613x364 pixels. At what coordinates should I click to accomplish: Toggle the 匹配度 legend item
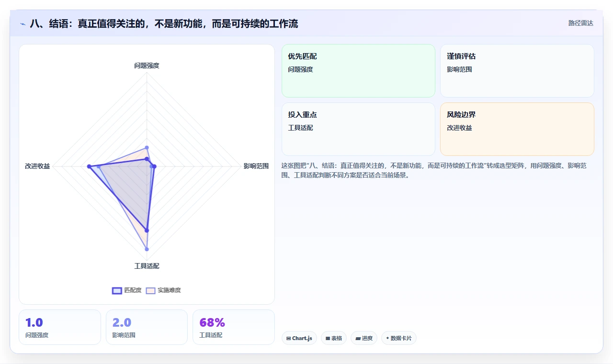click(x=127, y=290)
